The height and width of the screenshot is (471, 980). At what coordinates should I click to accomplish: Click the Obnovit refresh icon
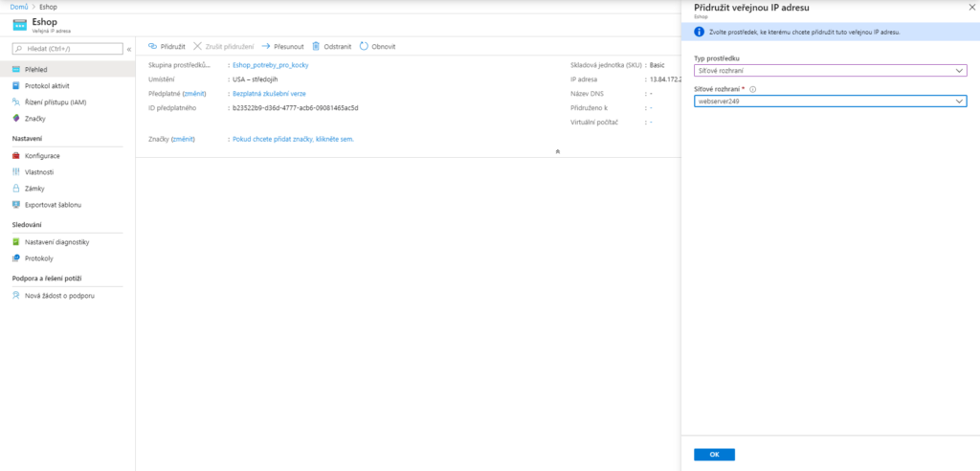[364, 46]
